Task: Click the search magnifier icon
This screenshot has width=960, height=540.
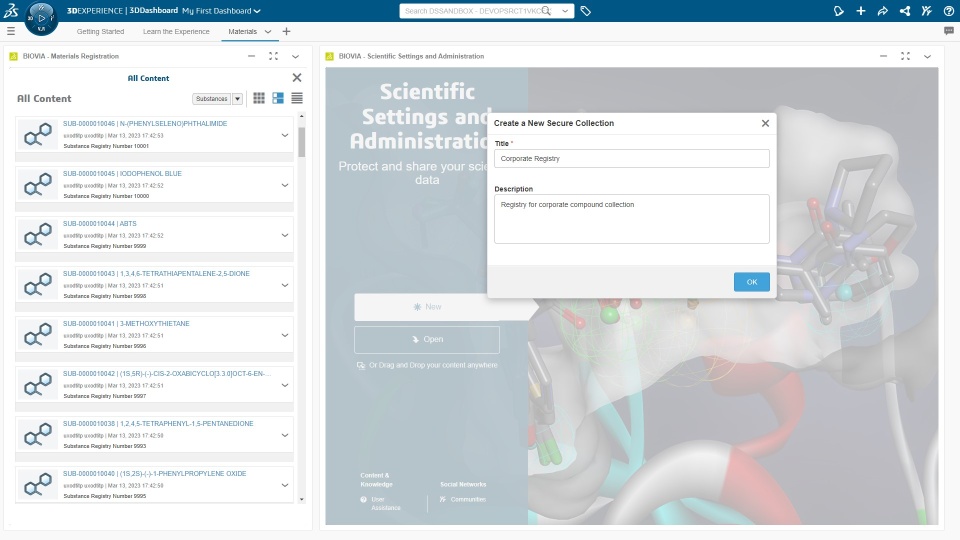Action: [x=546, y=11]
